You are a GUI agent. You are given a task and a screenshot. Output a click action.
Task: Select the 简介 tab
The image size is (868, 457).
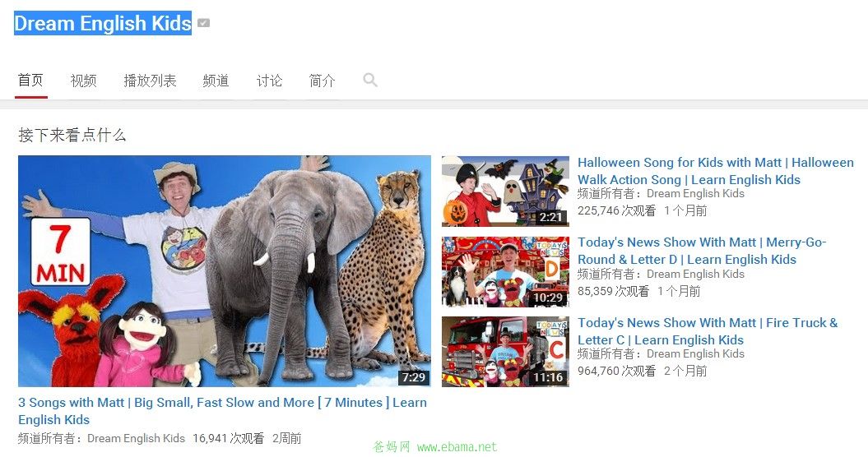click(x=323, y=81)
